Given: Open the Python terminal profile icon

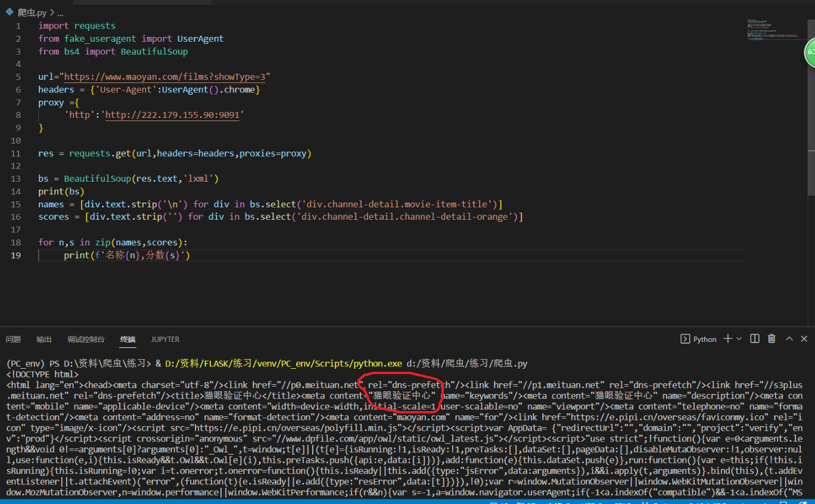Looking at the screenshot, I should coord(685,339).
